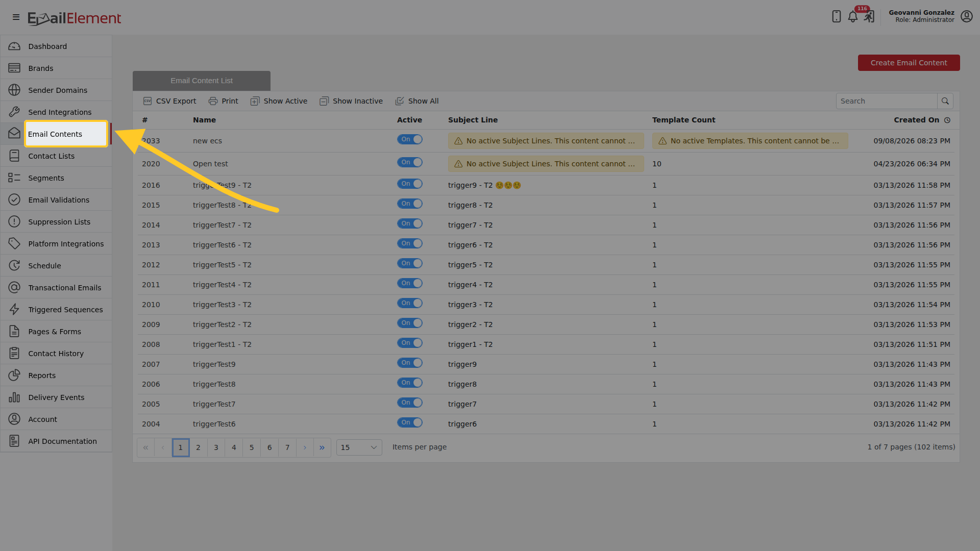Click the Contact History clipboard icon
This screenshot has width=980, height=551.
tap(14, 354)
